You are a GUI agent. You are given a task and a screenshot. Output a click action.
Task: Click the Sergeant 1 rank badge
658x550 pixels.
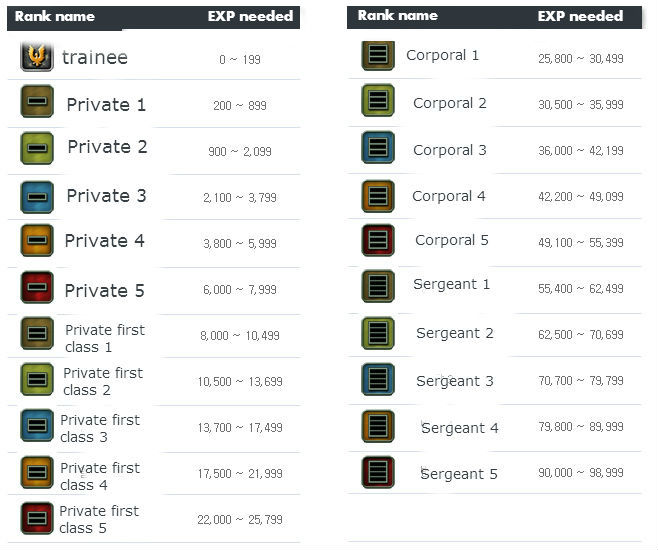pyautogui.click(x=378, y=286)
